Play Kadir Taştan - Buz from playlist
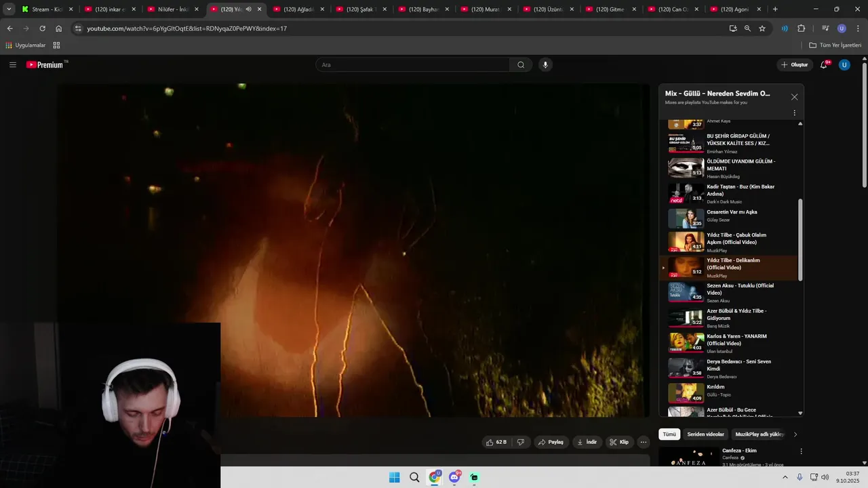Viewport: 868px width, 488px height. click(730, 194)
